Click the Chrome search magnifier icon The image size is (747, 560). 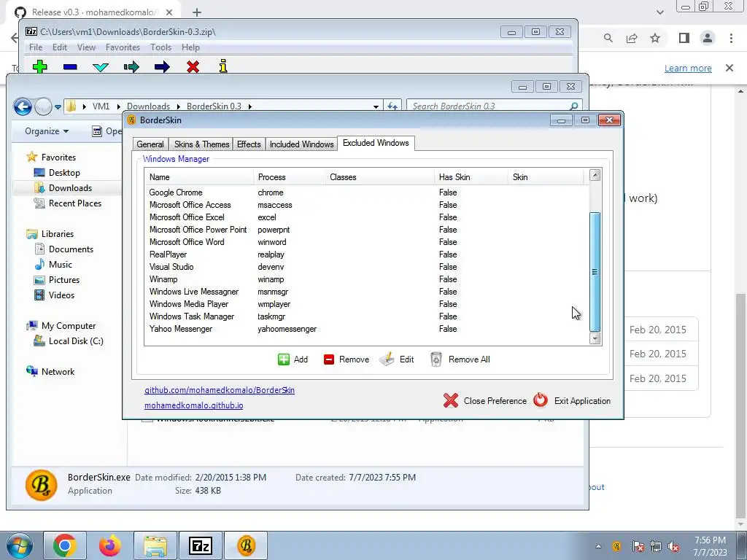(x=608, y=38)
